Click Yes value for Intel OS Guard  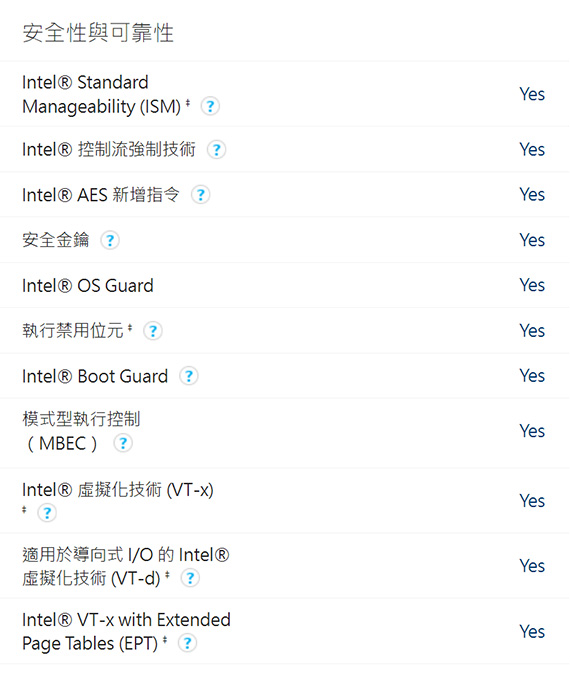pos(532,285)
